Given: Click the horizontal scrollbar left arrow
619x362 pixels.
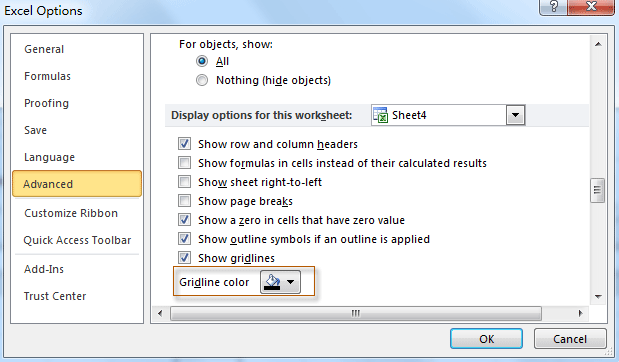Looking at the screenshot, I should tap(160, 313).
